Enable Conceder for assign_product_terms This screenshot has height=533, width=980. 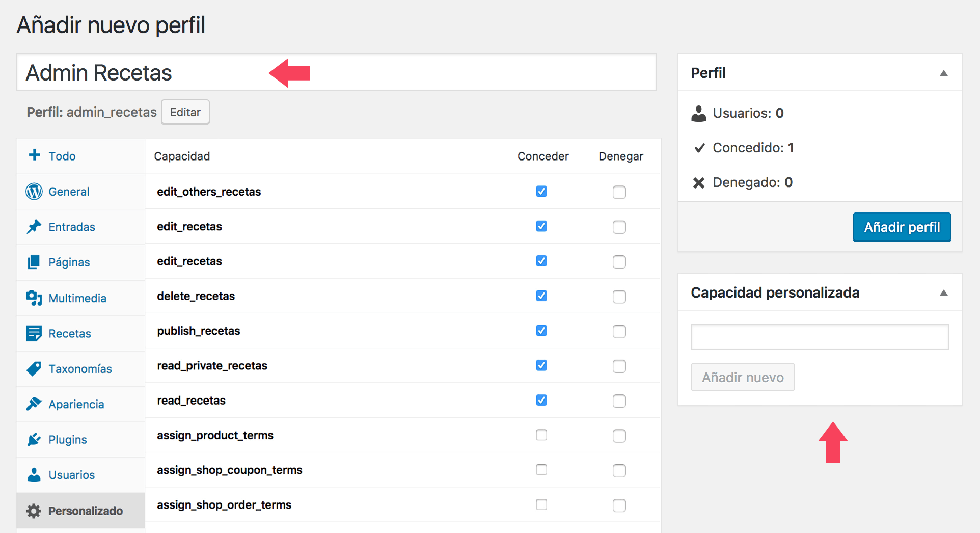click(541, 435)
